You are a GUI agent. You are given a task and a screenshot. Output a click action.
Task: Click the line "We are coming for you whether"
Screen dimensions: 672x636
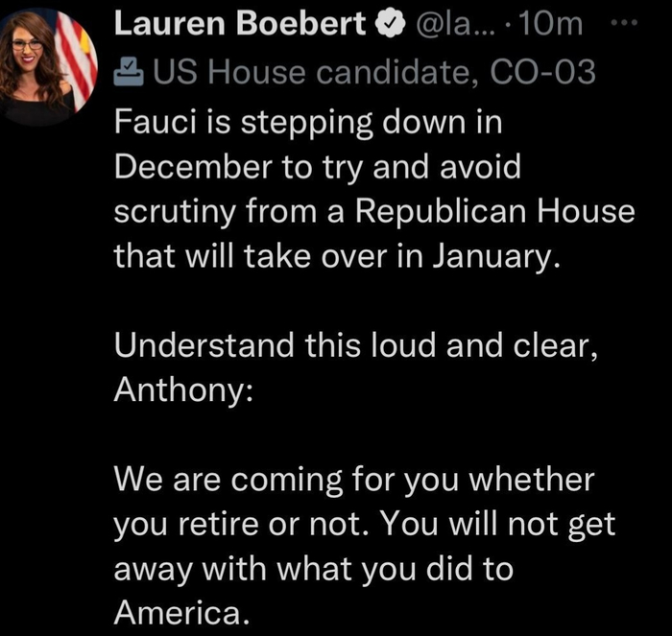coord(354,478)
